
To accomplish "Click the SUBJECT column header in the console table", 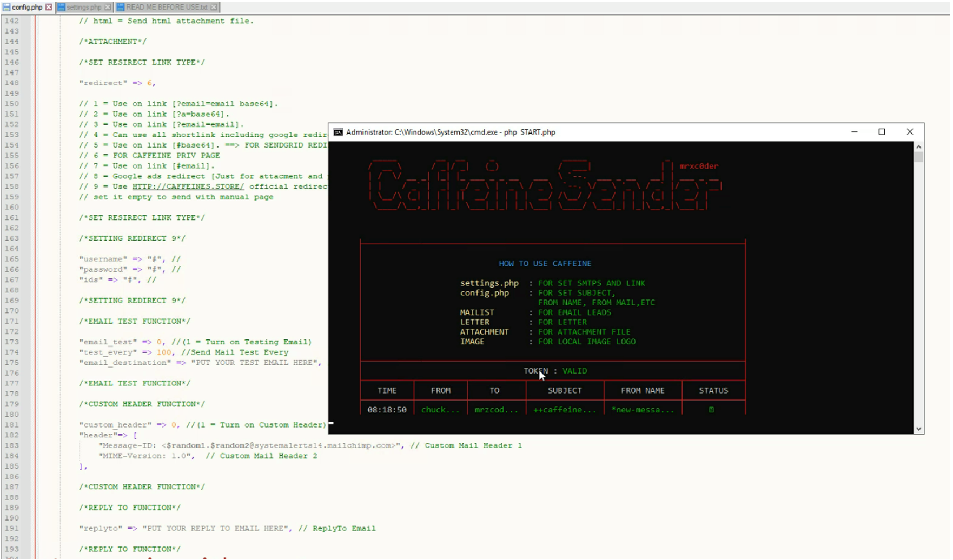I will tap(564, 390).
